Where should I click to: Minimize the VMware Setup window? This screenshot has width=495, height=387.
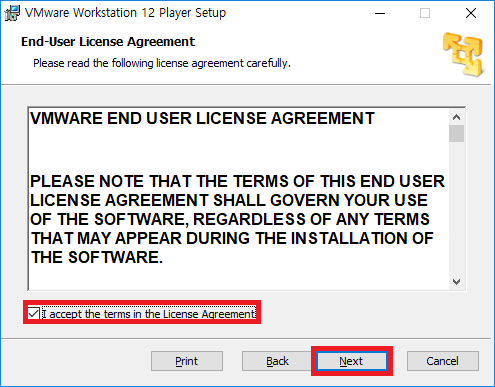[380, 13]
